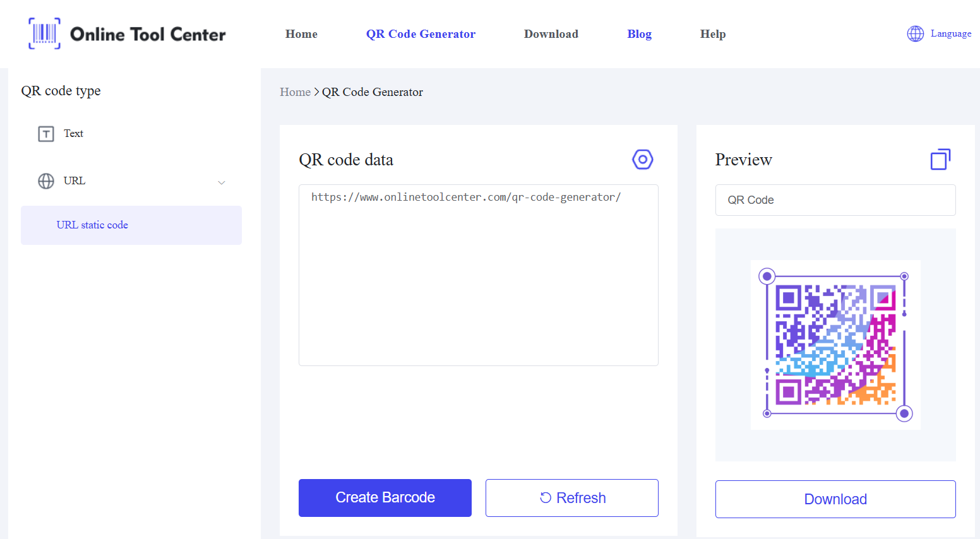
Task: Click into the QR code data text area
Action: 479,275
